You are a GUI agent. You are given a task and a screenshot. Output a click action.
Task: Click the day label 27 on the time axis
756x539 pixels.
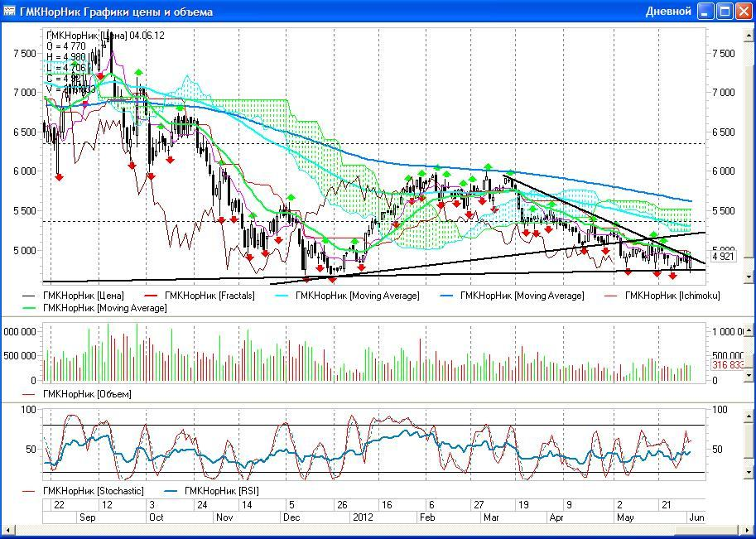(x=479, y=505)
